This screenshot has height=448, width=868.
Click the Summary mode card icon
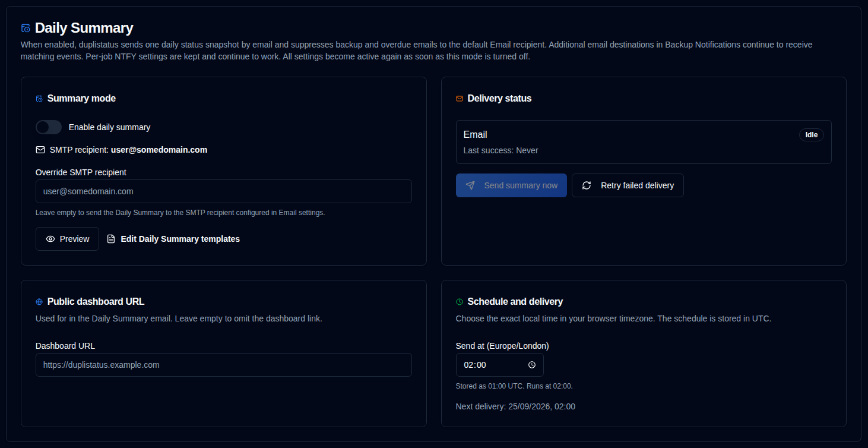point(39,99)
